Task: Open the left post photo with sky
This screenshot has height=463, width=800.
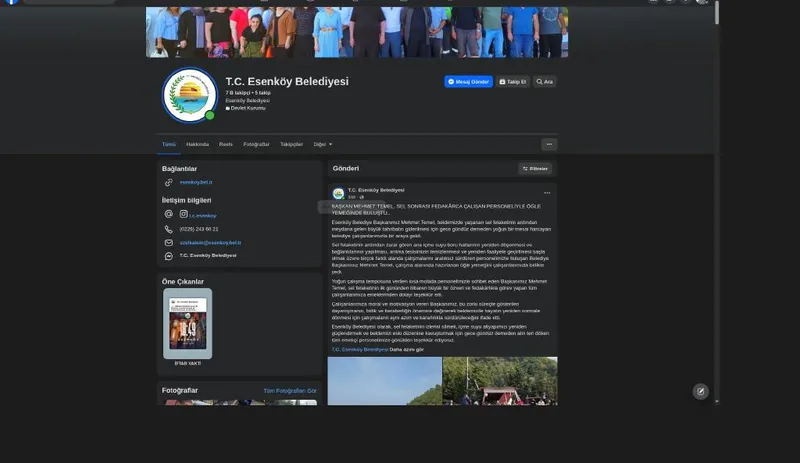Action: tap(385, 381)
